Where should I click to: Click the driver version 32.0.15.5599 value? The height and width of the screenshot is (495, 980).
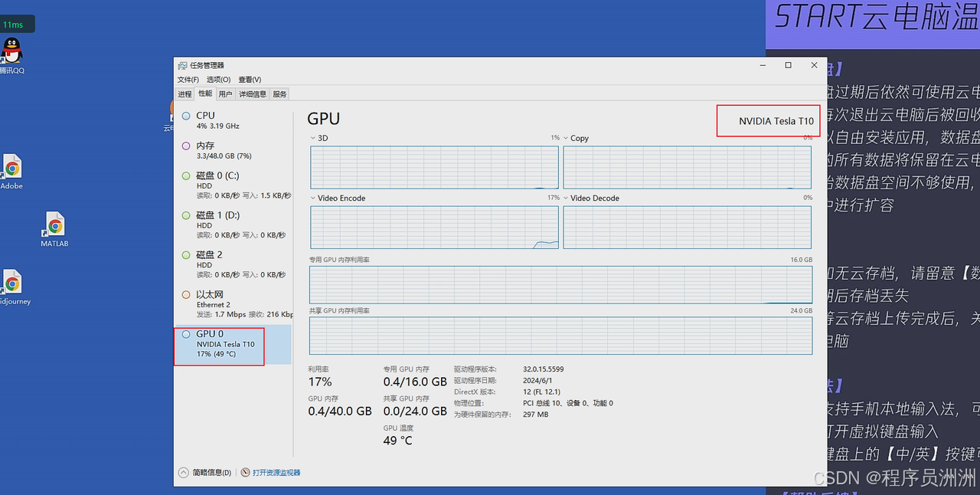coord(543,369)
